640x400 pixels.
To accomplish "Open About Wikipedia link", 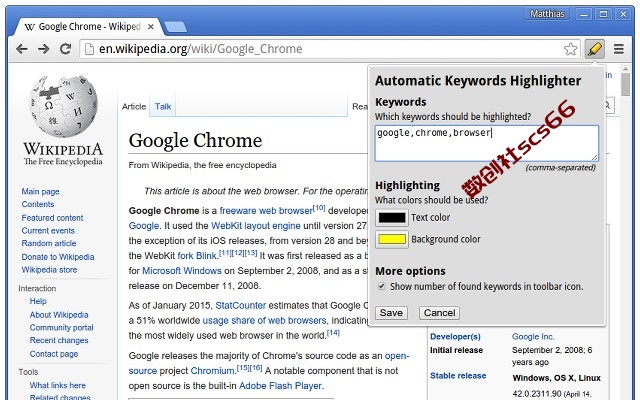I will coord(59,315).
